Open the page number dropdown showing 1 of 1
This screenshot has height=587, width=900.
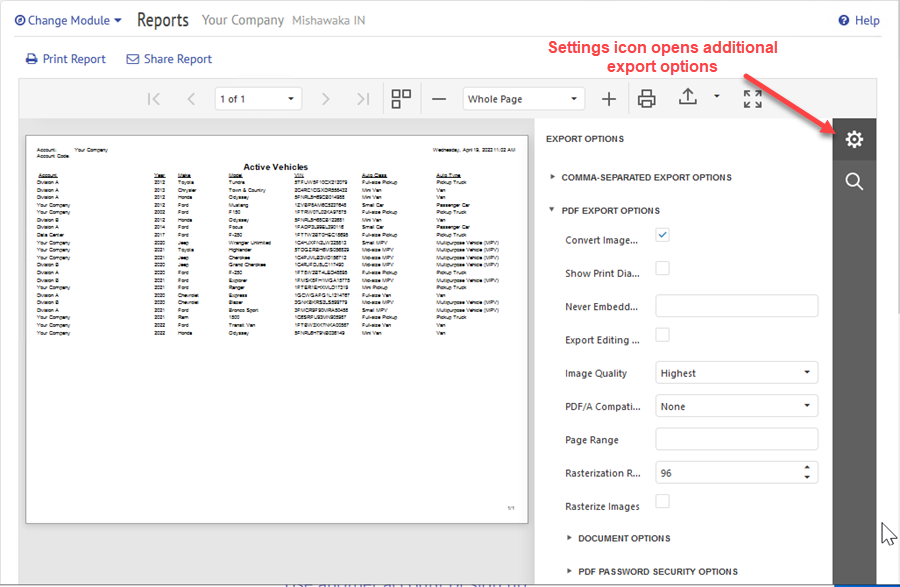258,99
